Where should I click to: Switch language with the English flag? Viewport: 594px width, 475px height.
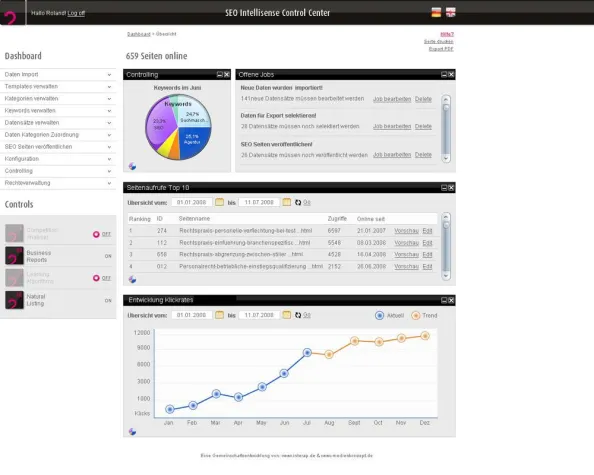(x=450, y=12)
